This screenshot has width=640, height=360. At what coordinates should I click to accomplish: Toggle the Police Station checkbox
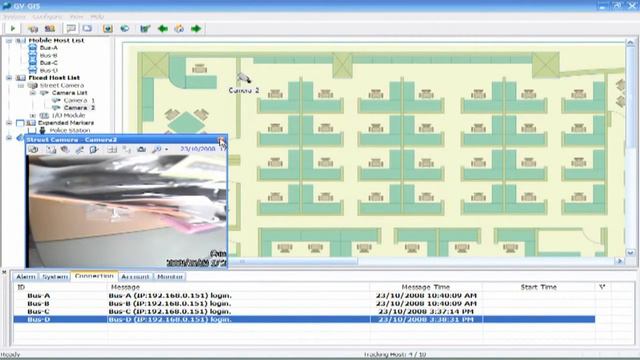pyautogui.click(x=32, y=130)
